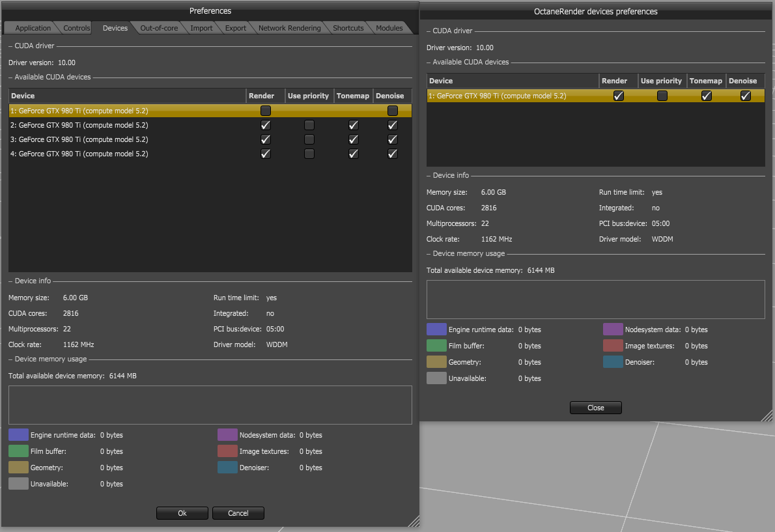Image resolution: width=775 pixels, height=532 pixels.
Task: Enable Denoise for device 1 in Preferences
Action: coord(393,111)
